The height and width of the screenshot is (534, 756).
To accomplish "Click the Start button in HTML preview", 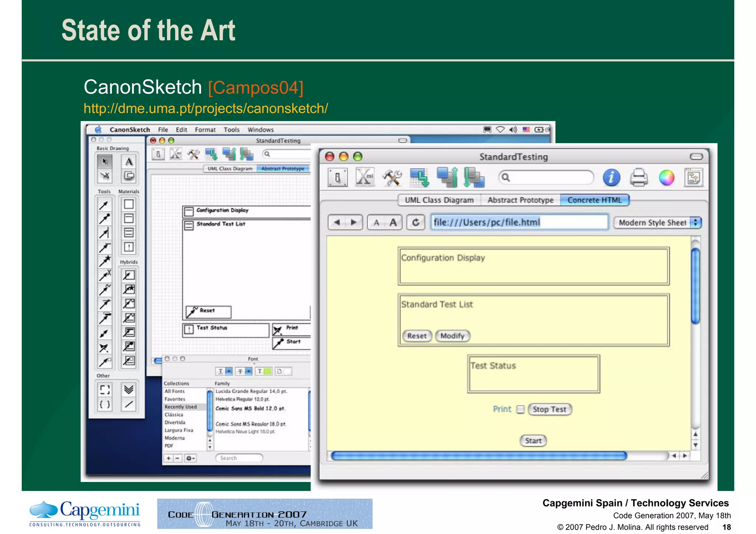I will 533,441.
